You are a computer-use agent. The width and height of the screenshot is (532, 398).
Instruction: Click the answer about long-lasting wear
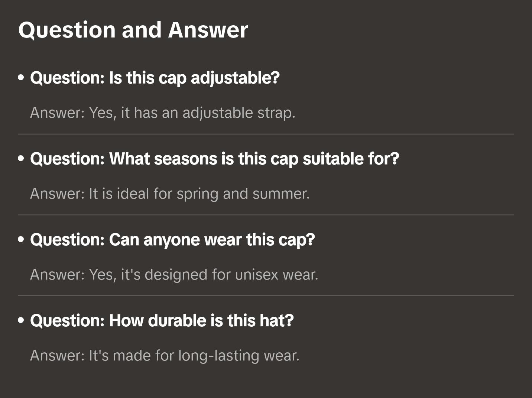pyautogui.click(x=165, y=356)
